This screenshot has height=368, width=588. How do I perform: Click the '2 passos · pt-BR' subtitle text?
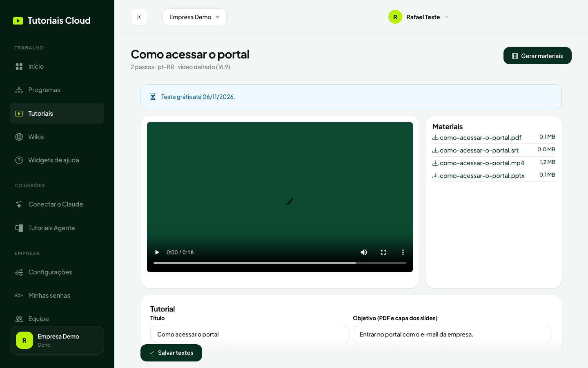pos(153,67)
